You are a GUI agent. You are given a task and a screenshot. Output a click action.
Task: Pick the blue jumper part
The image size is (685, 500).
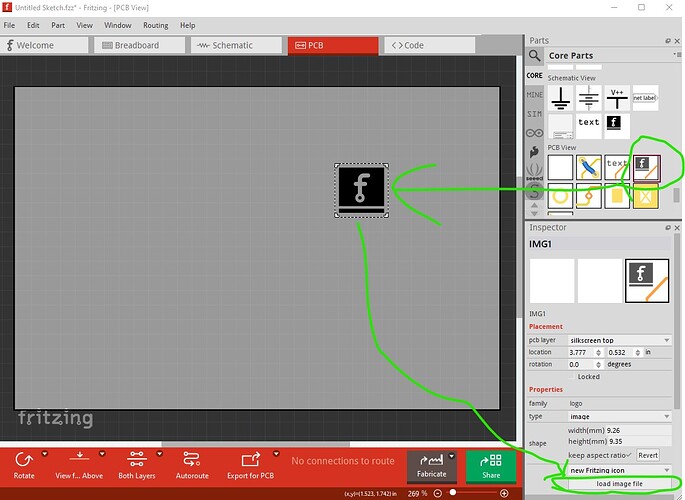(x=588, y=167)
